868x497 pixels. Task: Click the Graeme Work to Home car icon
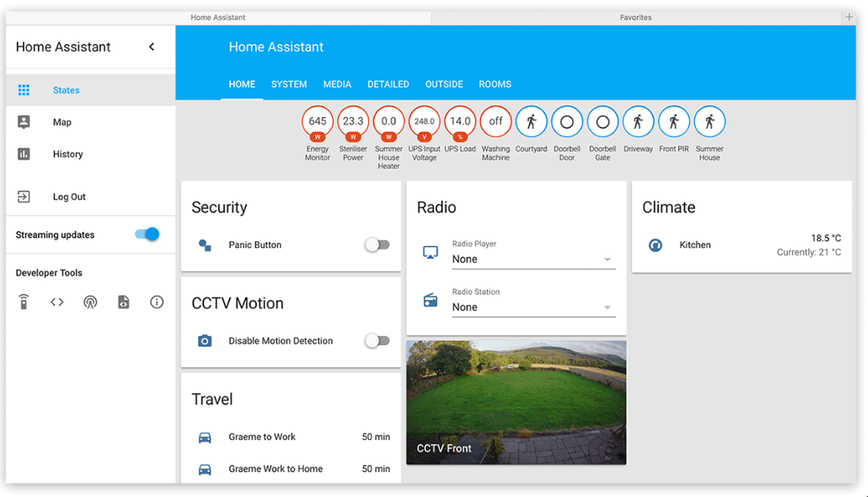pyautogui.click(x=205, y=469)
